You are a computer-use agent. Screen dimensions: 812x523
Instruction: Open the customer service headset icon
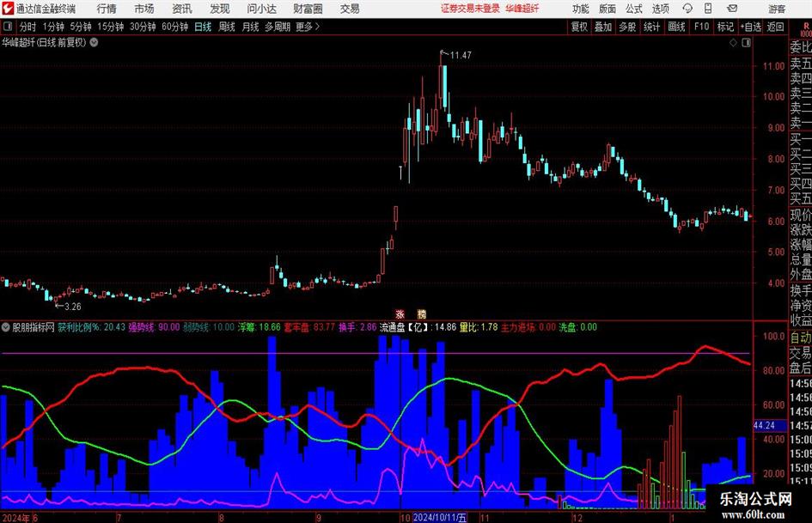point(687,9)
